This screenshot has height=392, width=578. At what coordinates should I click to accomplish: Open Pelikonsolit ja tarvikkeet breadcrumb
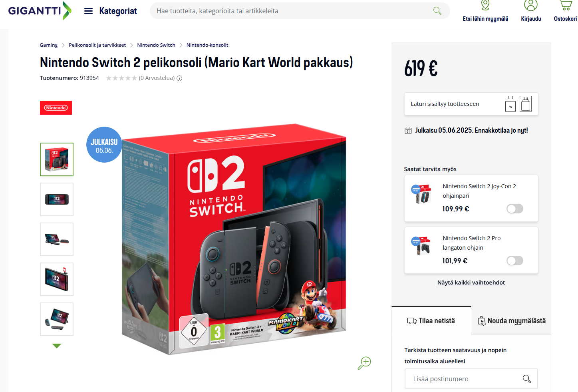(97, 45)
